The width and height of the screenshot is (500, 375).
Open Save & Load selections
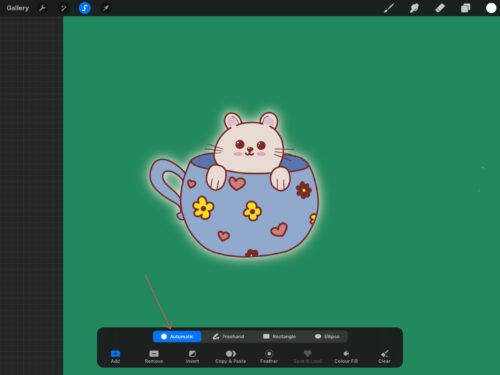click(308, 356)
